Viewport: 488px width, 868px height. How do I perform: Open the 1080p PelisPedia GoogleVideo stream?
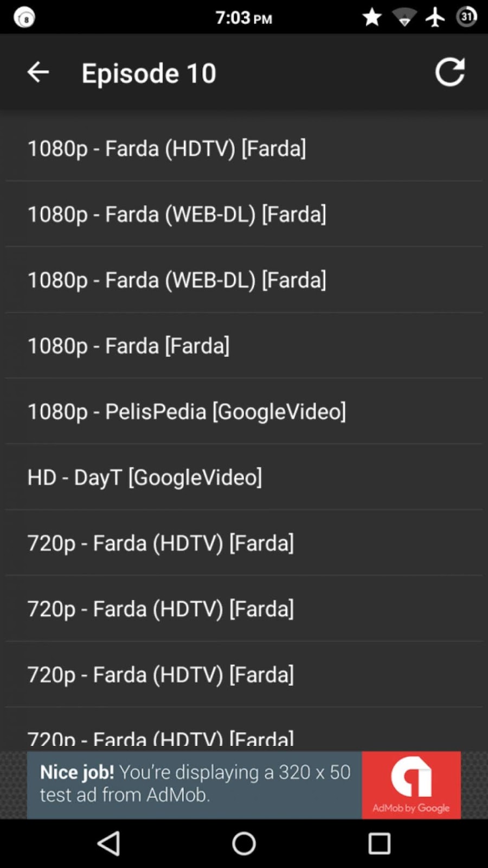tap(187, 411)
